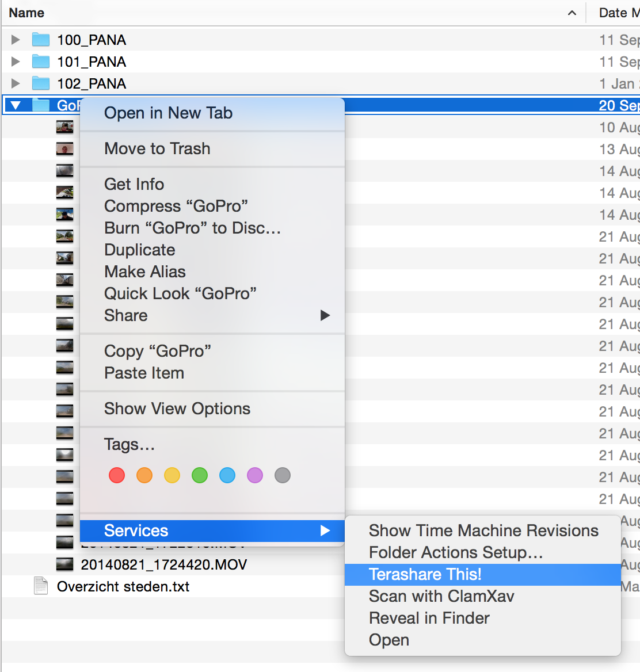Apply the green tag color

point(200,475)
